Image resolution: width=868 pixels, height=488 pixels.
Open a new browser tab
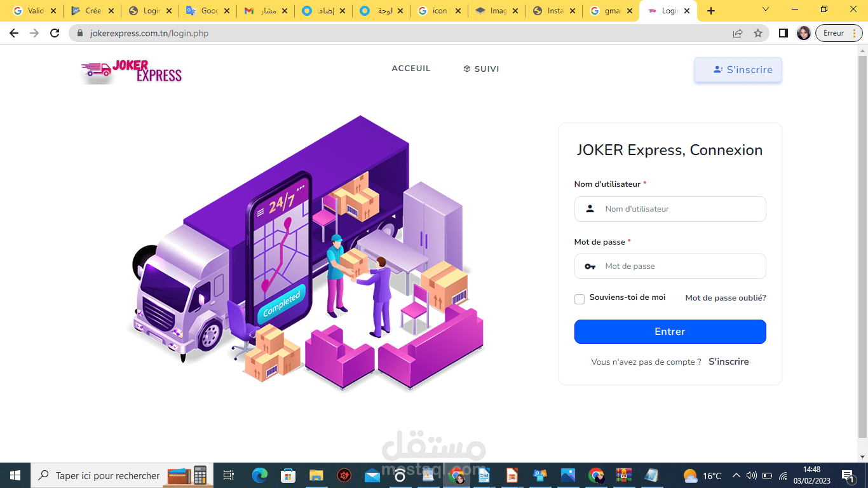711,11
